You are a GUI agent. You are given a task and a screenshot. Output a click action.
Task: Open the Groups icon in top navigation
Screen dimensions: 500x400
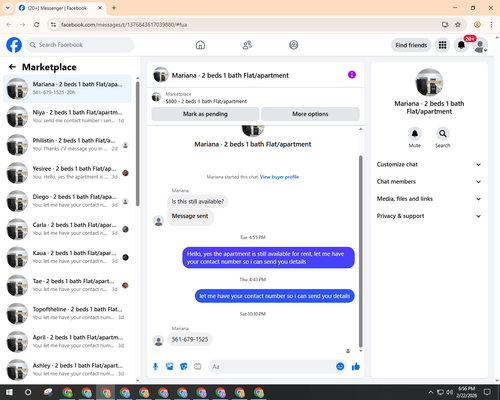click(x=294, y=45)
